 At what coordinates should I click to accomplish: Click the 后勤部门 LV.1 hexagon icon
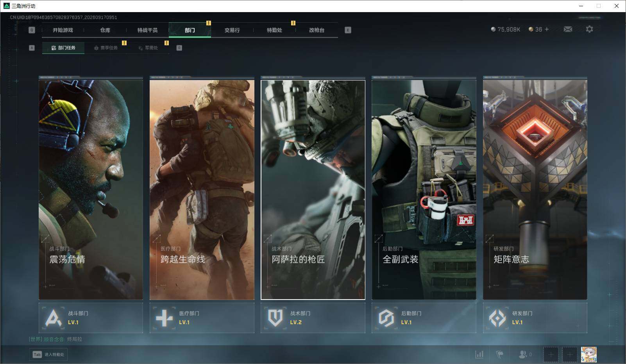[x=386, y=318]
